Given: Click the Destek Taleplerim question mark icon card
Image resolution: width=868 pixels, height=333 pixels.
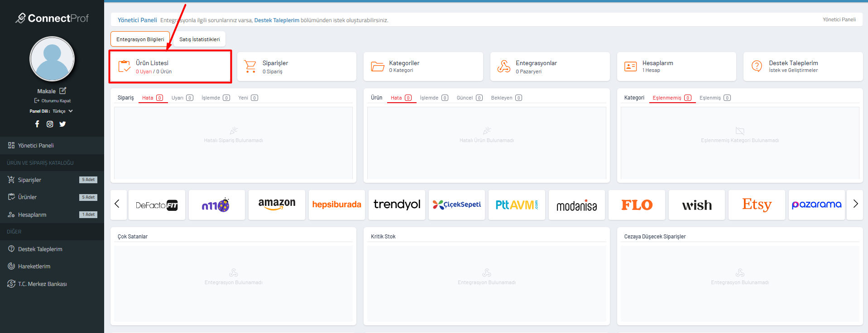Looking at the screenshot, I should pyautogui.click(x=803, y=67).
